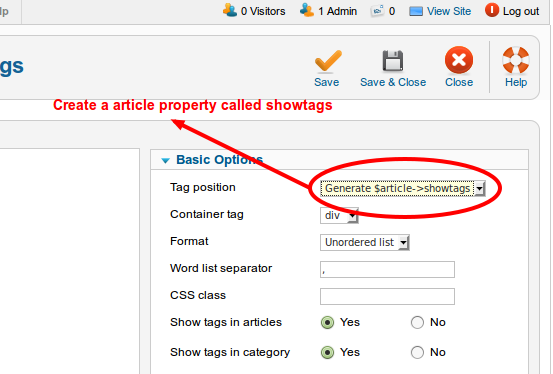Click the CSS class label
553x374 pixels.
[198, 295]
